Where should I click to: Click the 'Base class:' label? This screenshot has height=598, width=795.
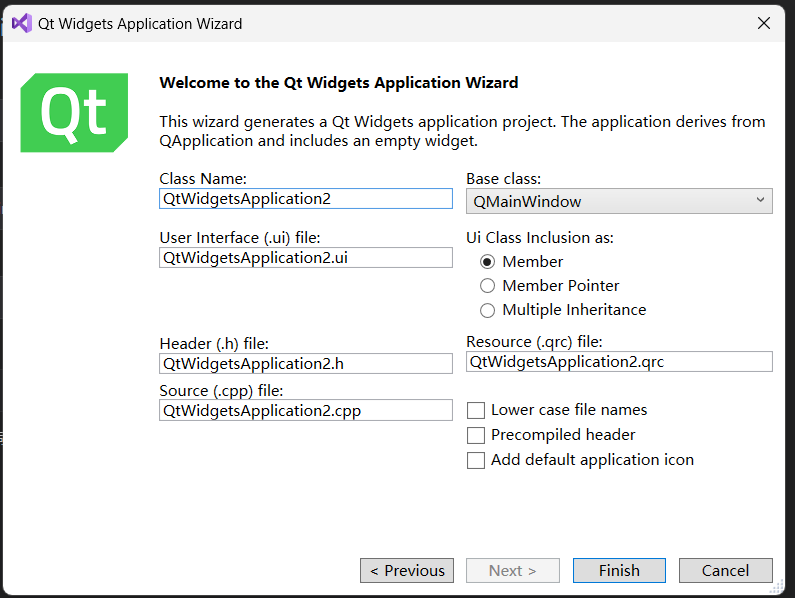tap(503, 179)
